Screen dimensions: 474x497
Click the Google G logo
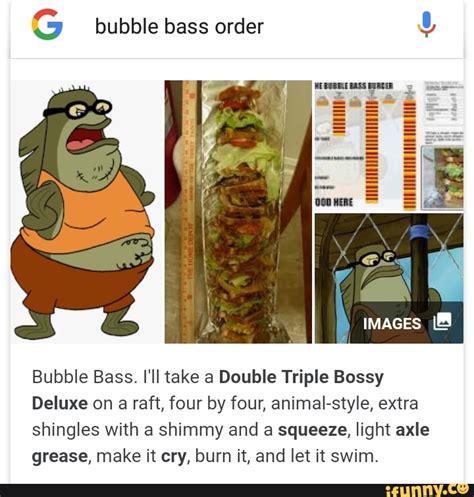point(47,25)
